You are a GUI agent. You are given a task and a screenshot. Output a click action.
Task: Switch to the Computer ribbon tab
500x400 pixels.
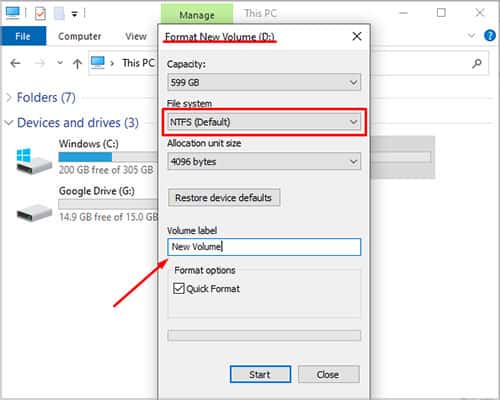tap(79, 36)
